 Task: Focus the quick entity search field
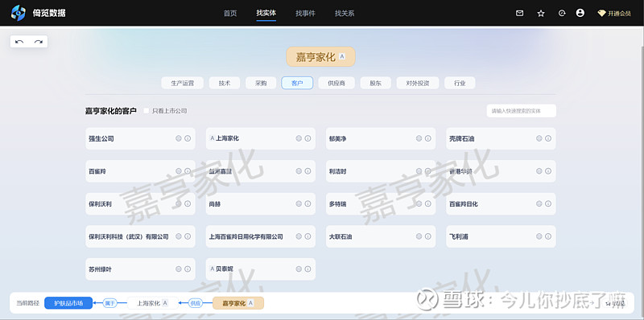pos(521,111)
